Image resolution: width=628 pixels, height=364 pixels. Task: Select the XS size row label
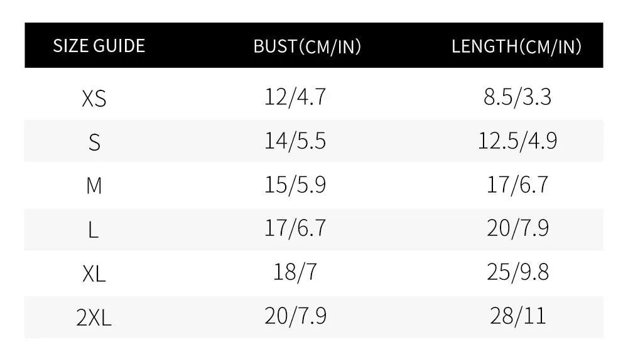(x=94, y=98)
